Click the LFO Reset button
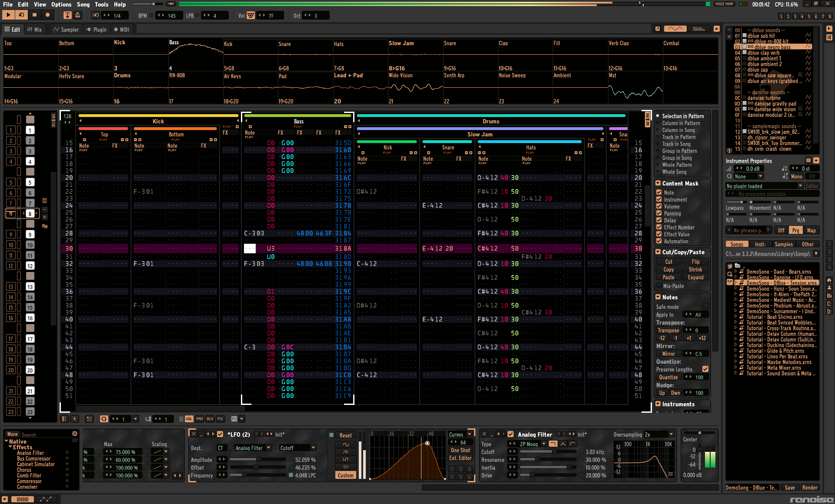Screen dimensions: 835x504 click(346, 435)
